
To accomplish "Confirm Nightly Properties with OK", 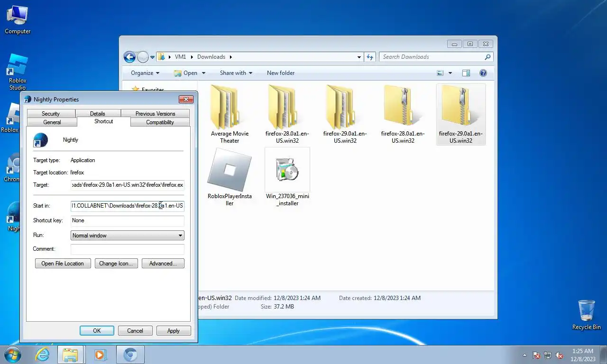I will pos(97,331).
